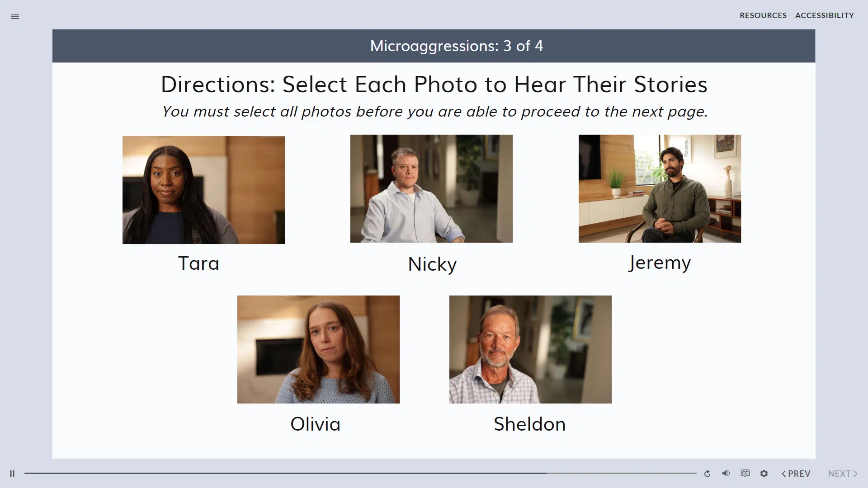Click the NEXT button
Viewport: 868px width, 488px height.
point(843,474)
